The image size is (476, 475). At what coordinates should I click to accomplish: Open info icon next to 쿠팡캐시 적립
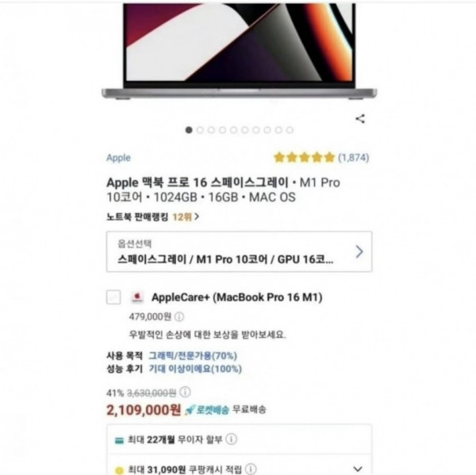pos(251,469)
